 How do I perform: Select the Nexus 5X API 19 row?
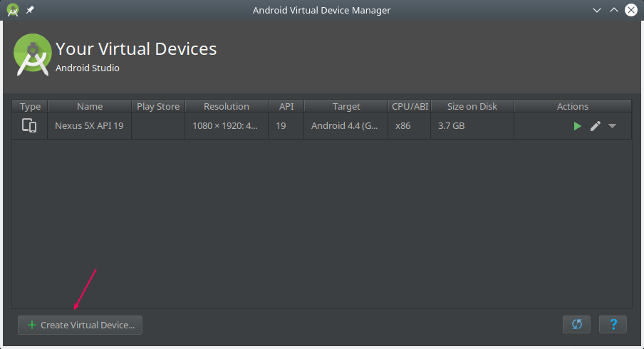coord(321,126)
